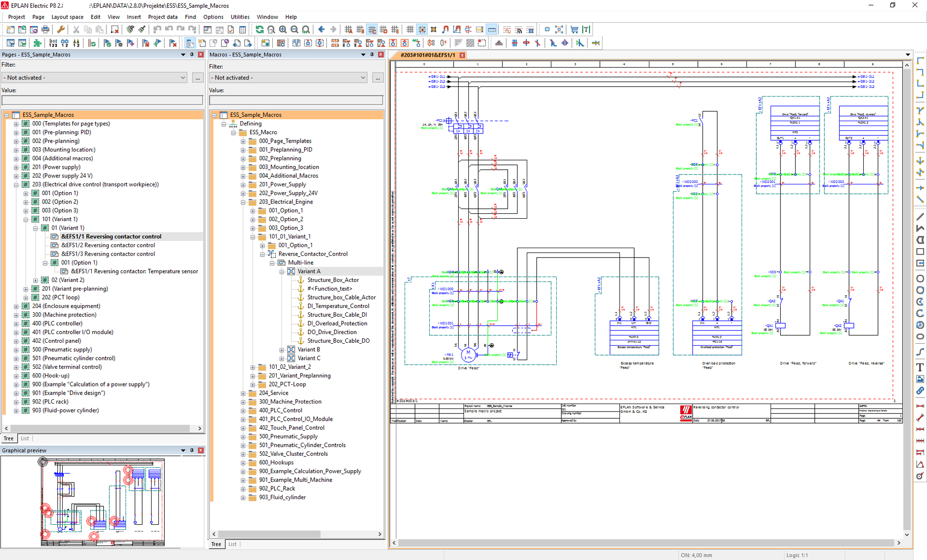
Task: Open settings via the wrench icon
Action: coord(61,30)
